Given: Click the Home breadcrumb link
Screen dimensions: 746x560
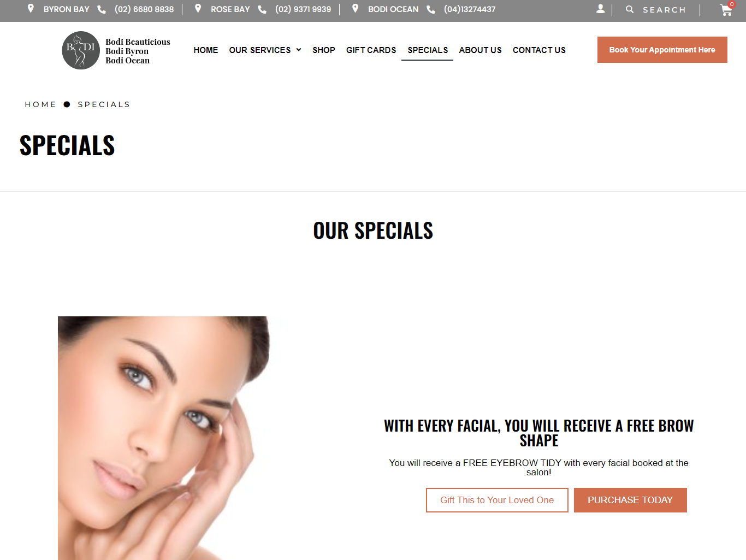Looking at the screenshot, I should pos(40,104).
